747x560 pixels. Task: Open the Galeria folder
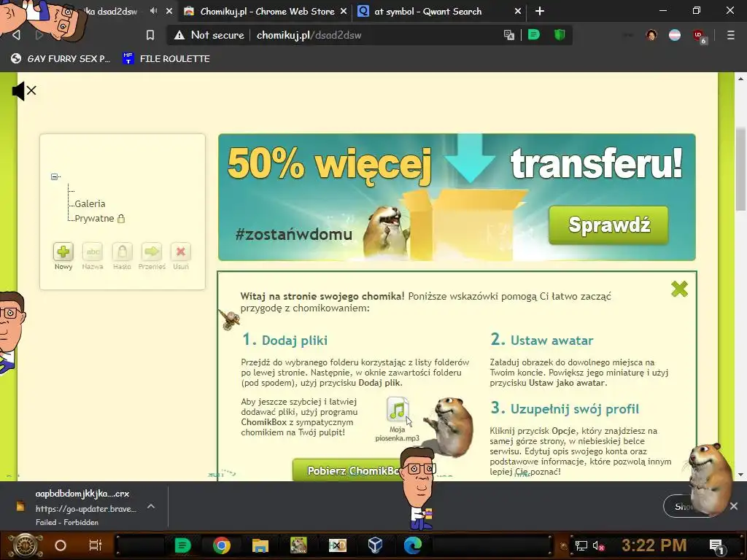(x=90, y=204)
